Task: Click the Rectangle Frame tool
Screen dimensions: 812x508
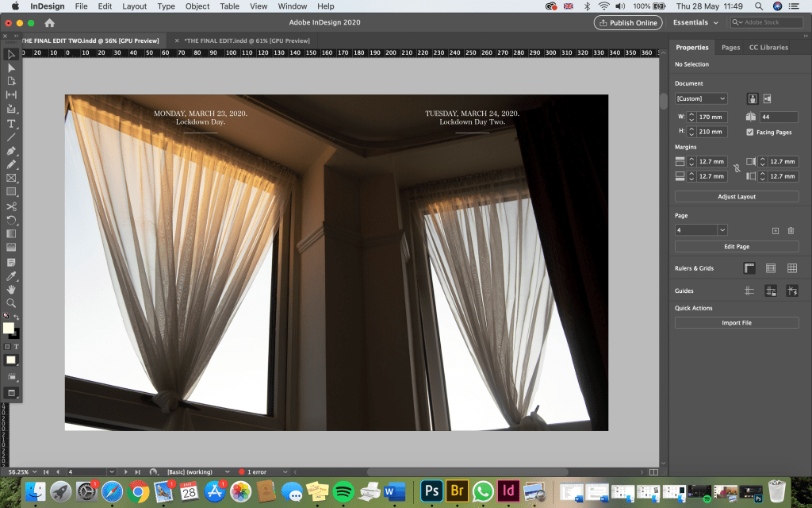Action: point(11,179)
